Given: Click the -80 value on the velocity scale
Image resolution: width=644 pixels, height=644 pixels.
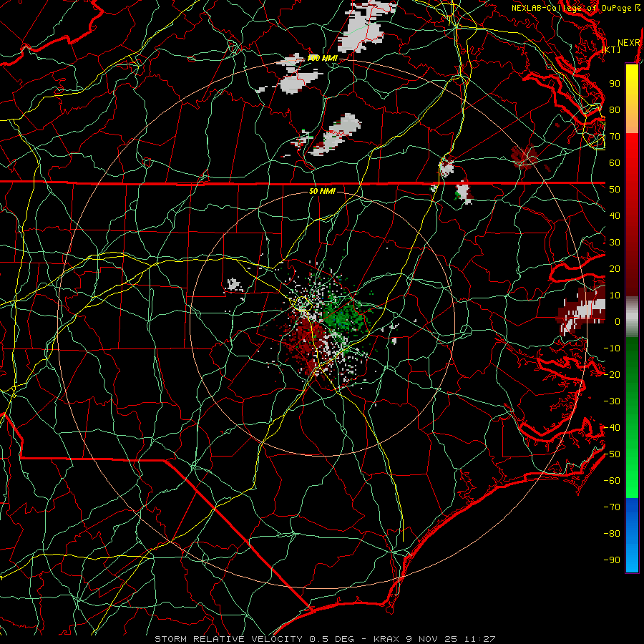Looking at the screenshot, I should pos(612,534).
